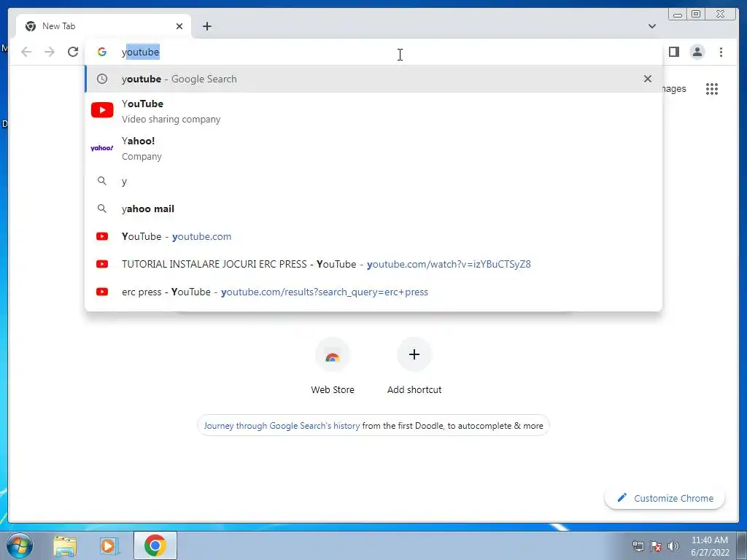Open the tab search chevron
Viewport: 747px width, 560px height.
[x=652, y=26]
